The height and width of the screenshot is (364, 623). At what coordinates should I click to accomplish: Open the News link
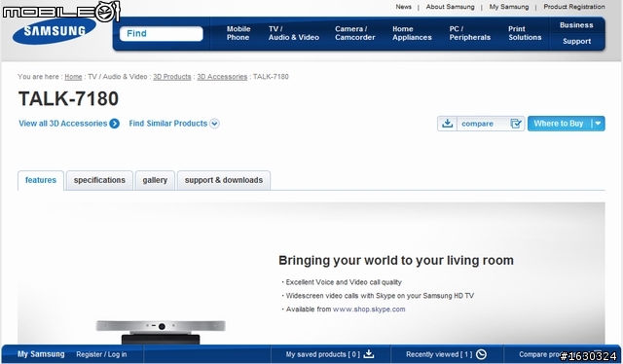(x=403, y=7)
